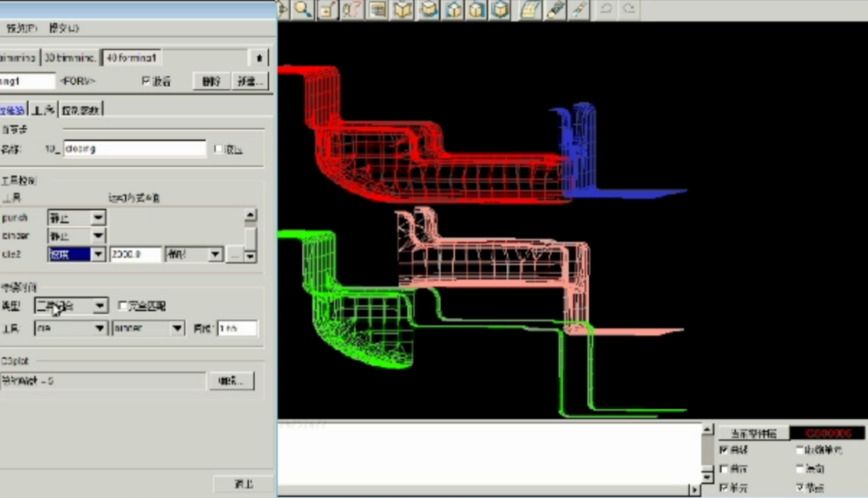The width and height of the screenshot is (868, 498).
Task: Click the 删除 button
Action: [211, 81]
